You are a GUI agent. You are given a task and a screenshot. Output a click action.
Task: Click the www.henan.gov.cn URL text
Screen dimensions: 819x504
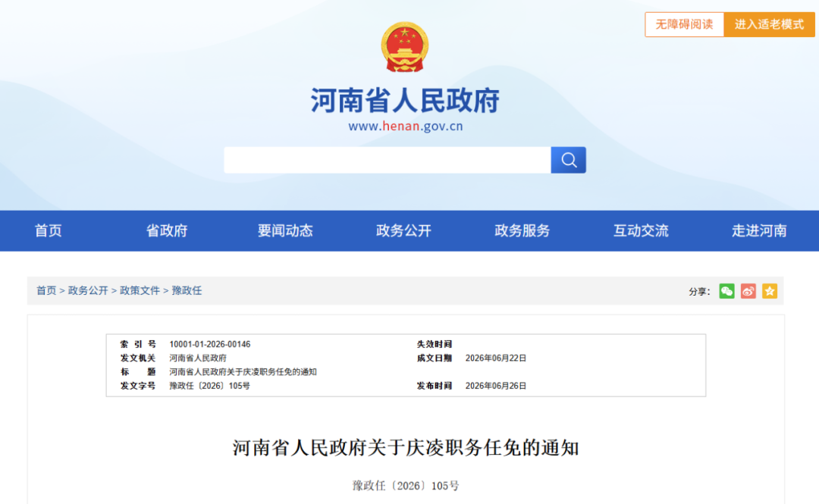click(x=405, y=127)
